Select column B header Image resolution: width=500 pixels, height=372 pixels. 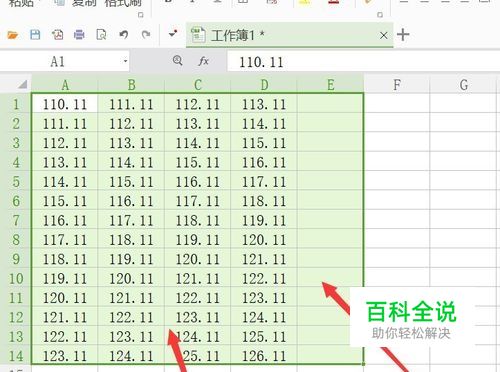(131, 85)
